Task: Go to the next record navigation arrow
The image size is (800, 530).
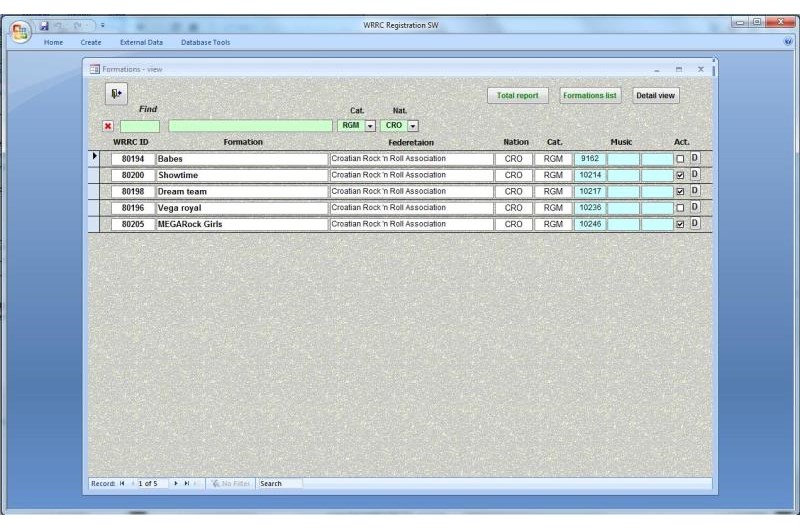Action: (178, 483)
